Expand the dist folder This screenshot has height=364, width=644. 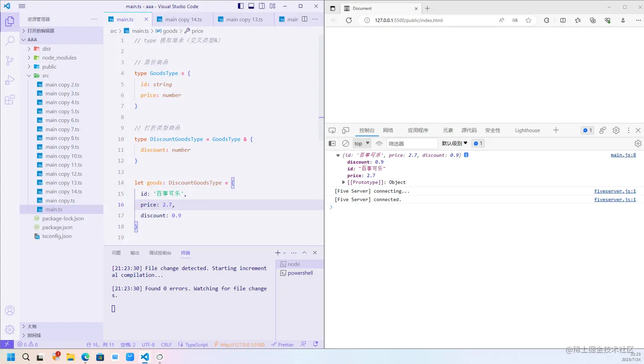[x=29, y=49]
